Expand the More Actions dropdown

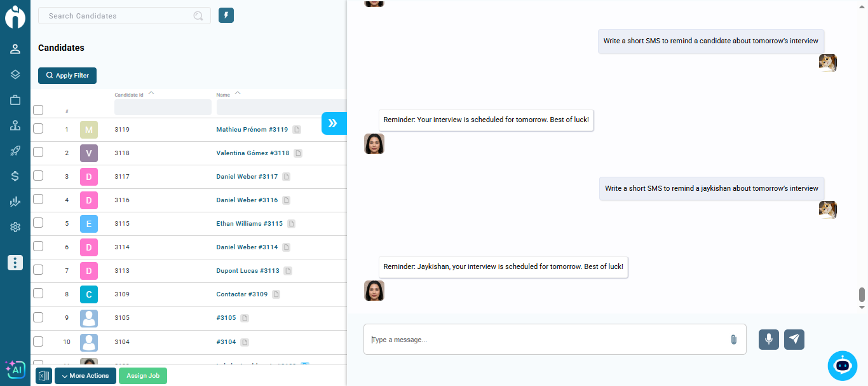tap(85, 376)
